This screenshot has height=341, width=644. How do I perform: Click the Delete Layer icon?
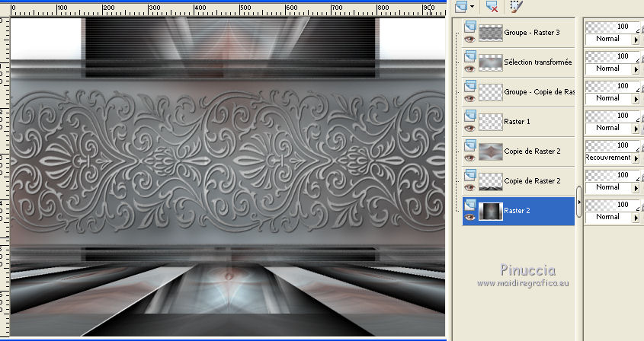pyautogui.click(x=492, y=7)
